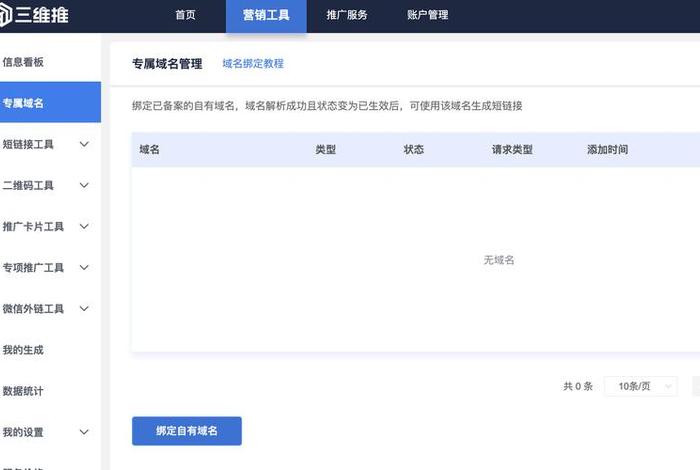The image size is (700, 470).
Task: Expand the 我的设置 chevron
Action: (84, 432)
